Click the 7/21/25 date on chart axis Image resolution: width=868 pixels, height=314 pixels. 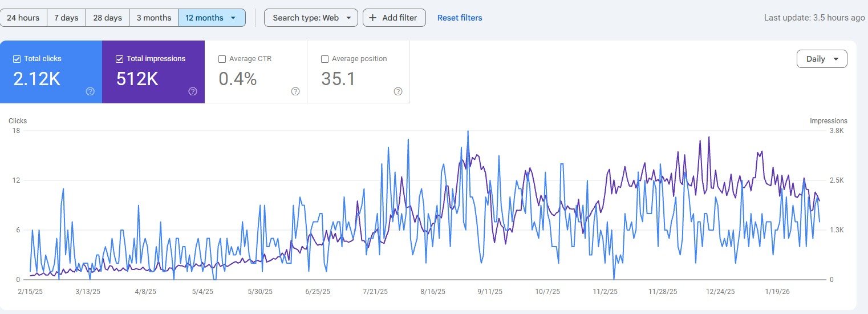tap(375, 291)
